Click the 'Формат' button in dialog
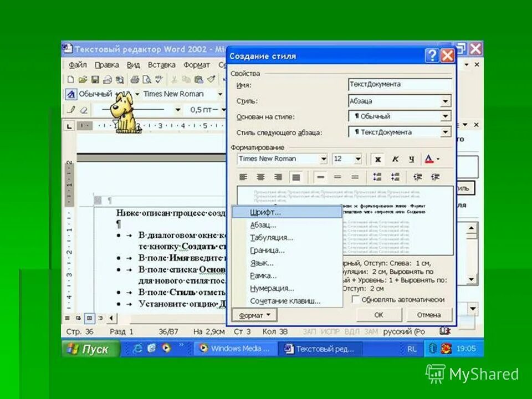Image resolution: width=532 pixels, height=399 pixels. point(254,315)
